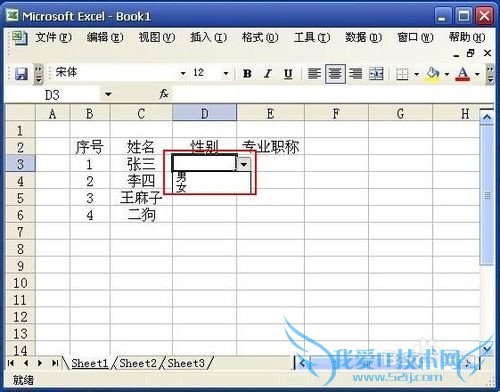Open the 编辑(E) menu
The image size is (500, 392).
click(x=105, y=37)
